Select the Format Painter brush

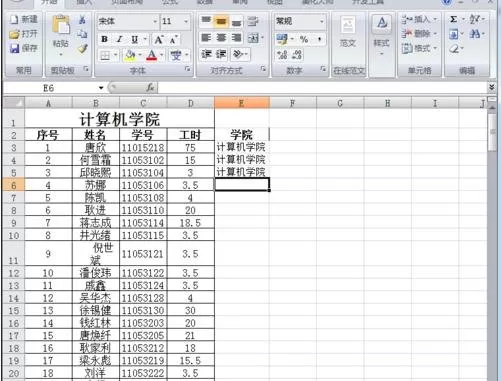[82, 49]
